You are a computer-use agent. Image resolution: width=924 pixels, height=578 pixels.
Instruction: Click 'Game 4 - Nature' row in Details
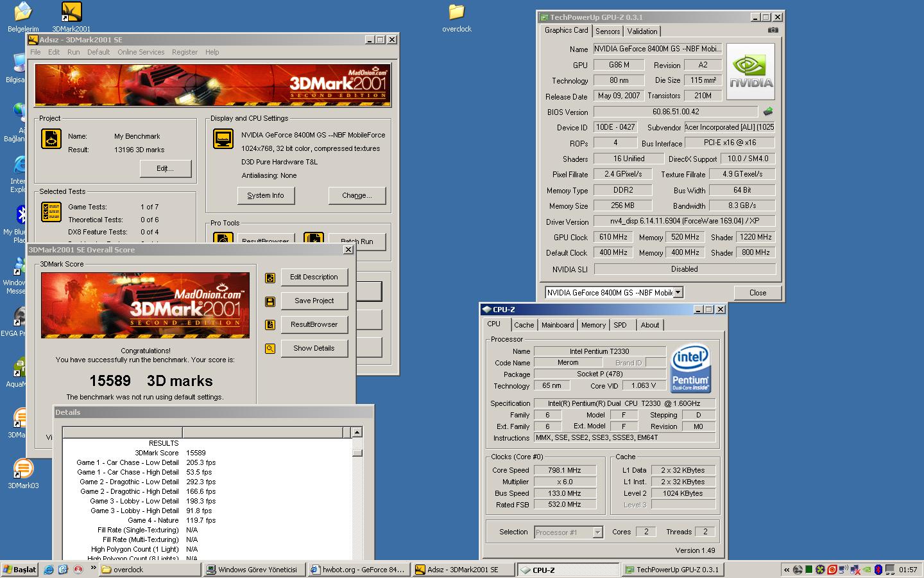click(x=208, y=520)
